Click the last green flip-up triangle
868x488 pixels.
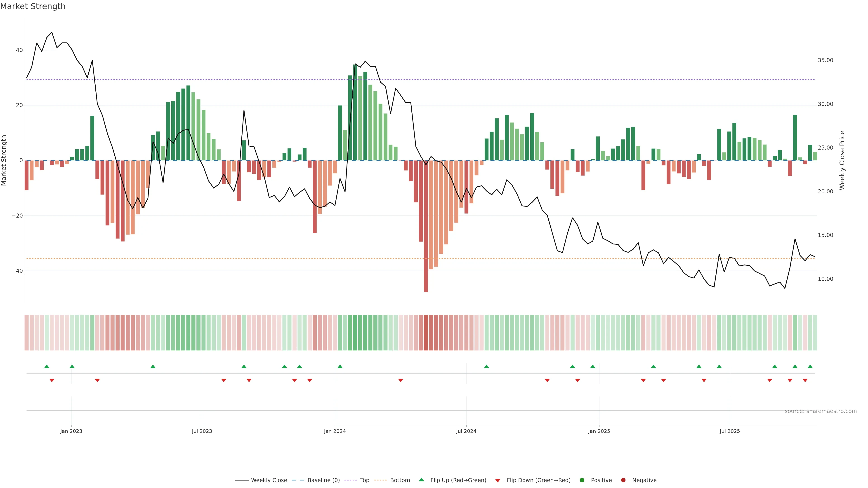pos(810,366)
